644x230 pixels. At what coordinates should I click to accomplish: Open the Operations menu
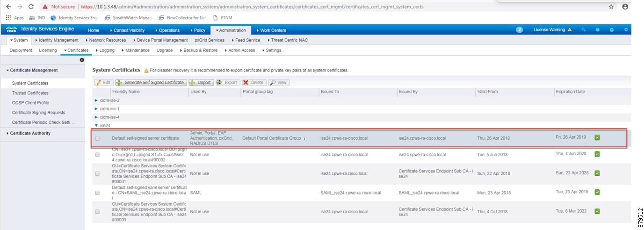(167, 30)
